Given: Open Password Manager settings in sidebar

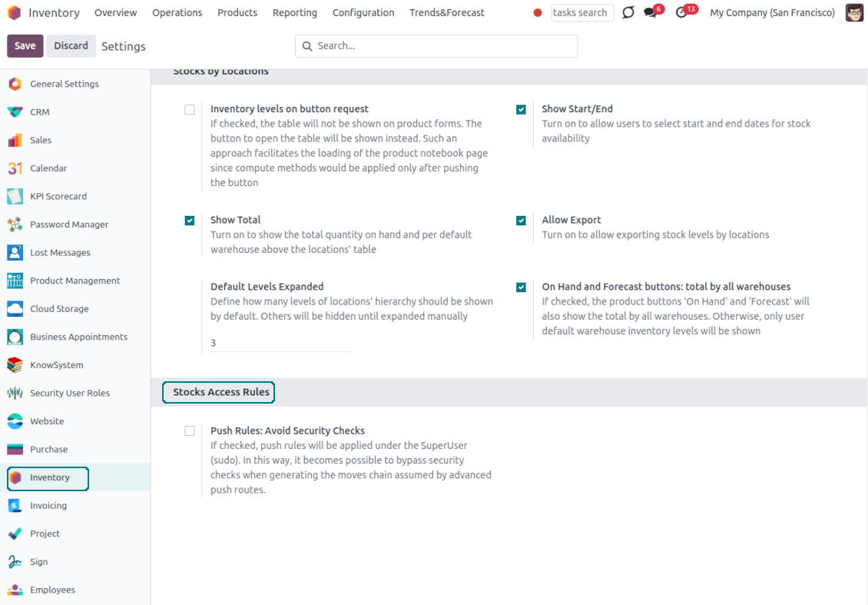Looking at the screenshot, I should point(69,224).
